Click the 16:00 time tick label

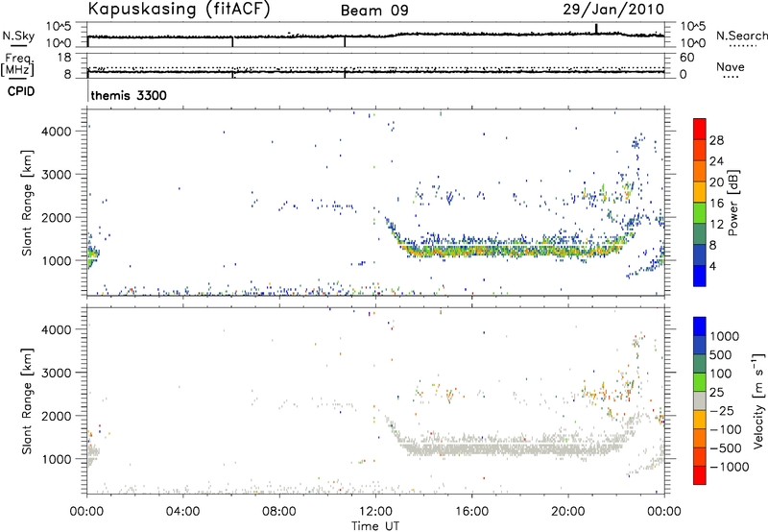tap(471, 512)
